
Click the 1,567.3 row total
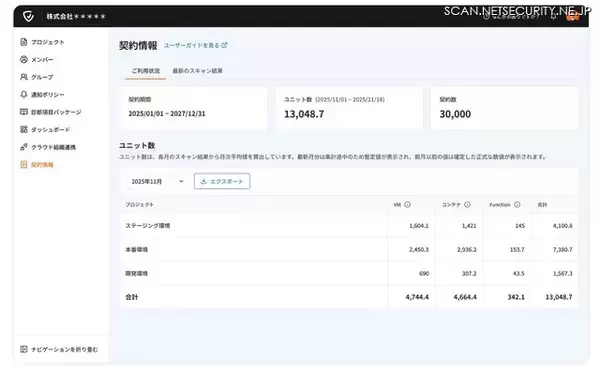point(562,273)
